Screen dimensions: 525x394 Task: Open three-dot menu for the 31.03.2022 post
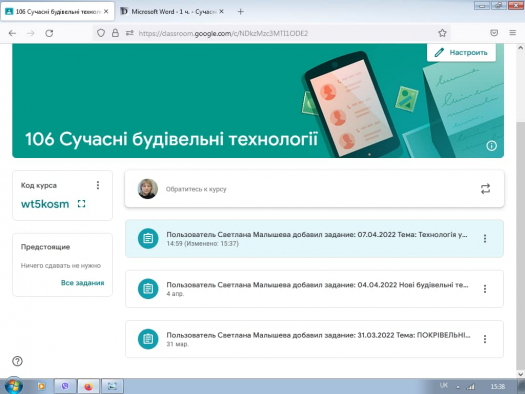pyautogui.click(x=485, y=339)
